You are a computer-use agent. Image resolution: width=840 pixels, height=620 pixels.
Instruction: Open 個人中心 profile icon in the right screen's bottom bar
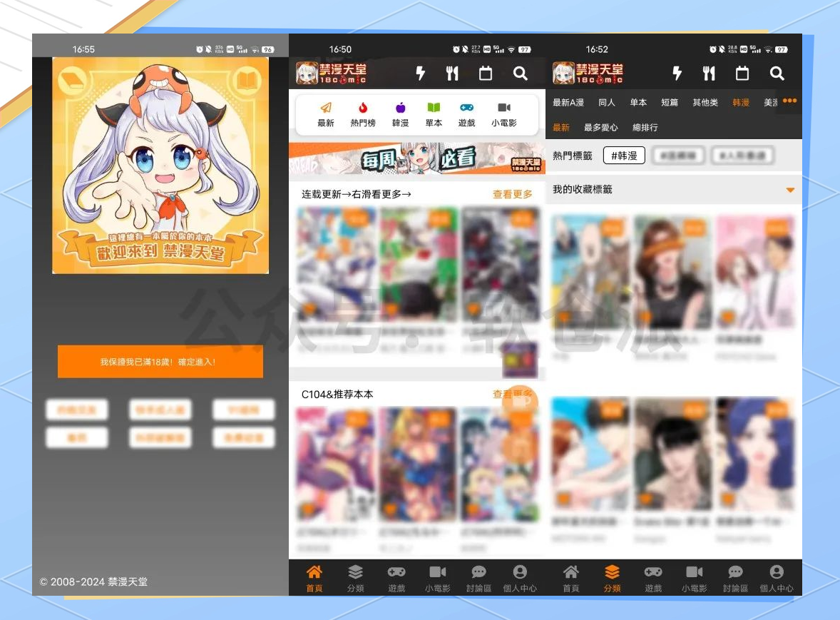[x=777, y=571]
